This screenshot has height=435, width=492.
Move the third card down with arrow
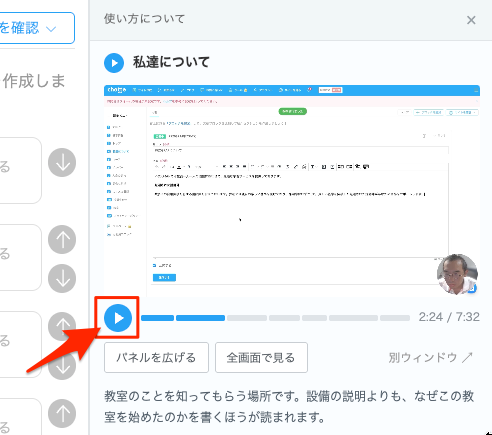pyautogui.click(x=63, y=367)
